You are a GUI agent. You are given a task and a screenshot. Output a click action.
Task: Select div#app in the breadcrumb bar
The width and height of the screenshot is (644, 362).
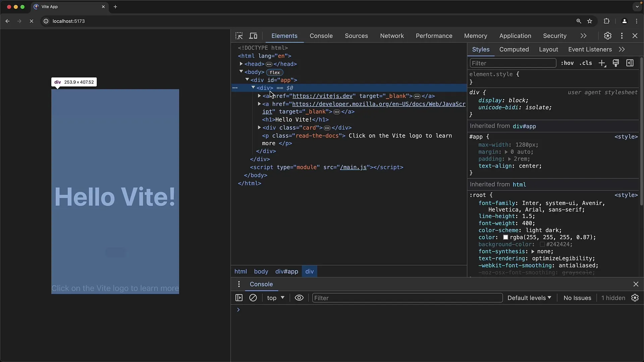(286, 271)
